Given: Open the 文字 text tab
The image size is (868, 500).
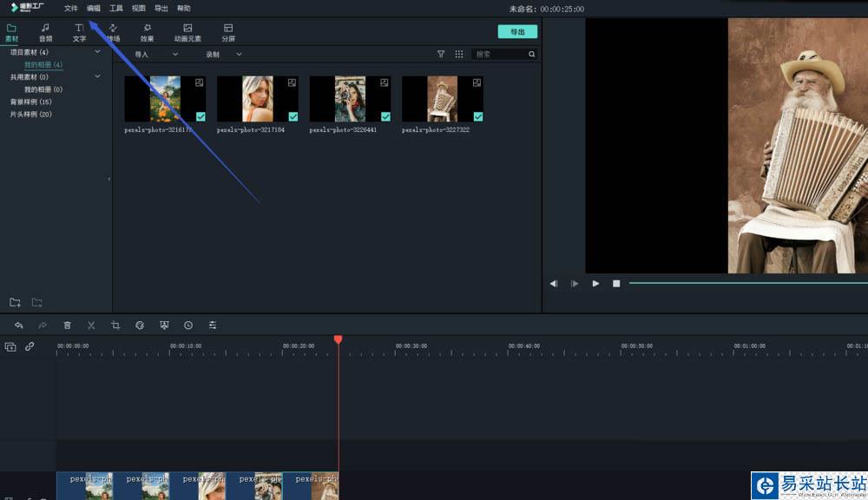Looking at the screenshot, I should (79, 33).
